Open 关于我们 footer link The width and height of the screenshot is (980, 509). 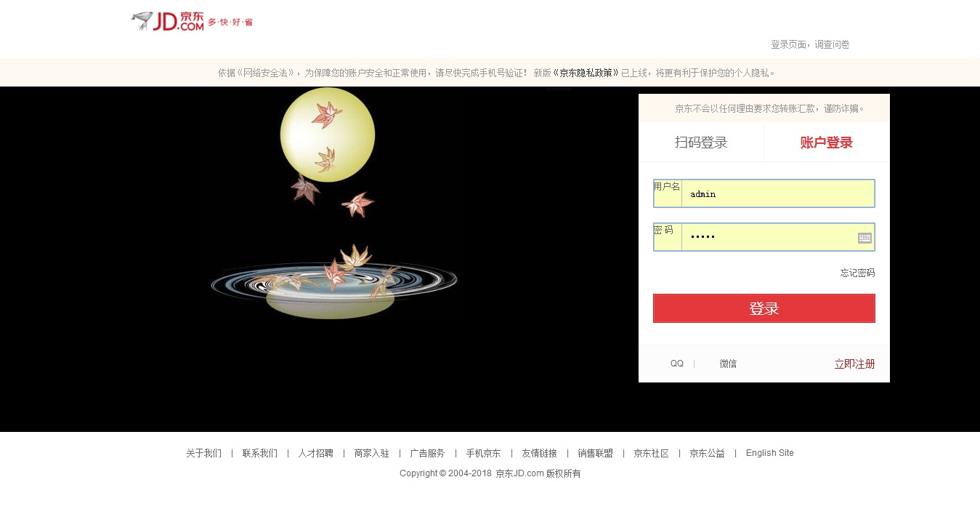204,453
